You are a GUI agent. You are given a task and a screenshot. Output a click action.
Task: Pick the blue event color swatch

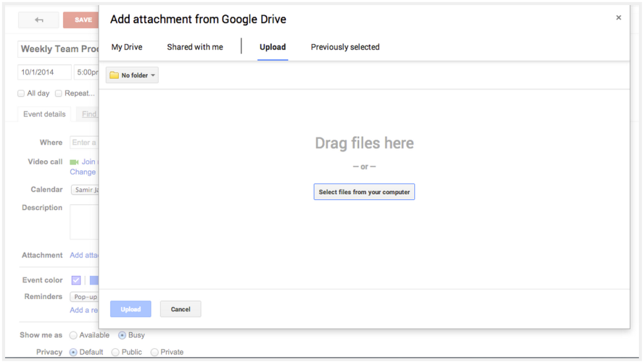click(94, 280)
